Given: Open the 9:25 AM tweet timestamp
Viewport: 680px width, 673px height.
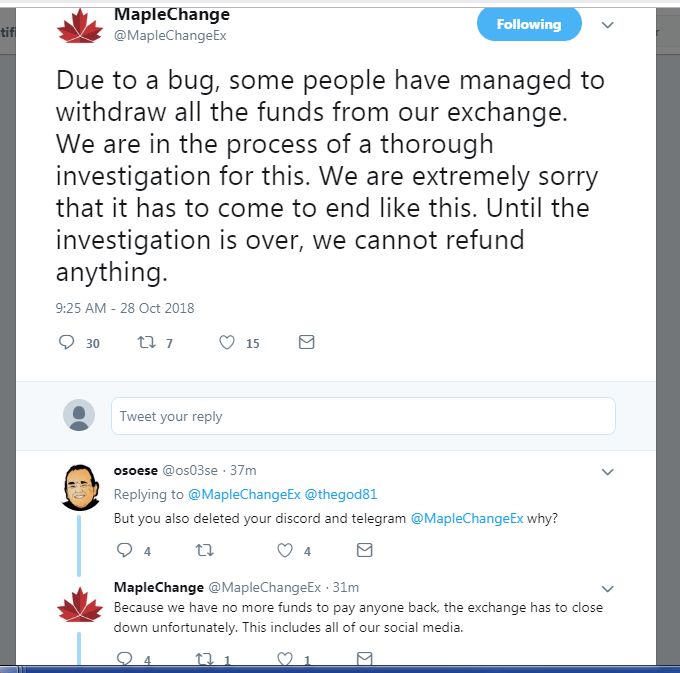Looking at the screenshot, I should [124, 308].
